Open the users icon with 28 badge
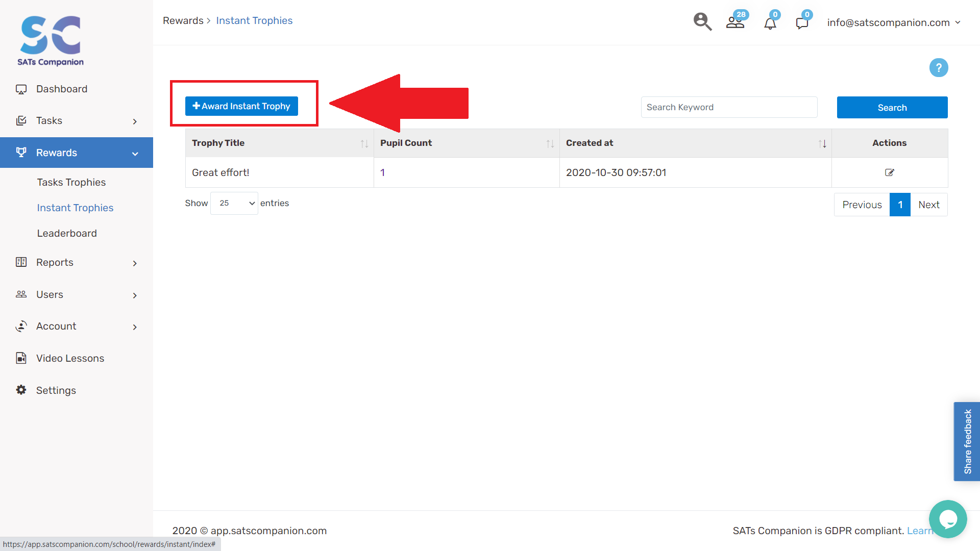This screenshot has height=551, width=980. pyautogui.click(x=736, y=22)
